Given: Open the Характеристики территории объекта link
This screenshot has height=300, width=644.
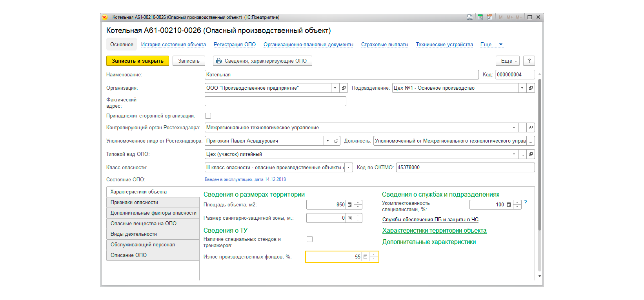Looking at the screenshot, I should click(435, 231).
